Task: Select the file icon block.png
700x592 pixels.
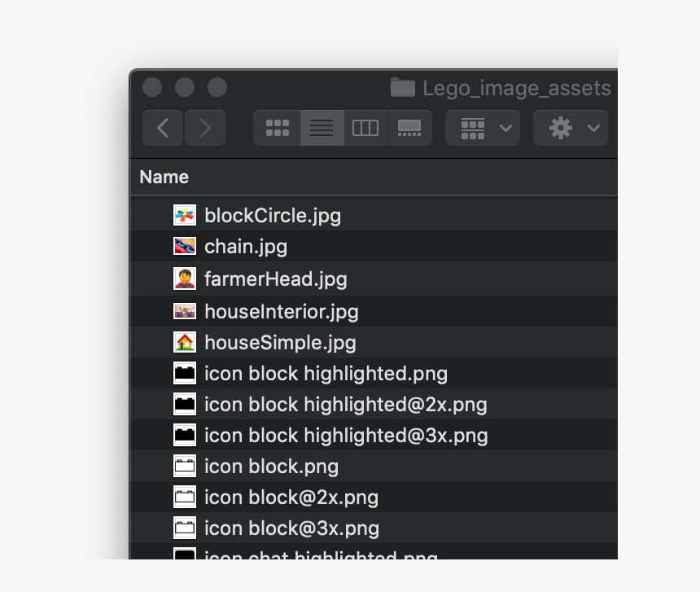Action: (273, 466)
